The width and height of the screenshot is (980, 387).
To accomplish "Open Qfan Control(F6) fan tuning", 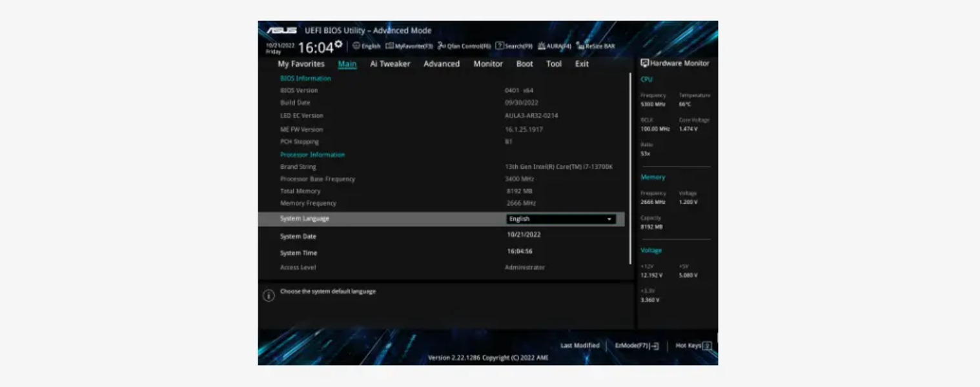I will (x=464, y=46).
